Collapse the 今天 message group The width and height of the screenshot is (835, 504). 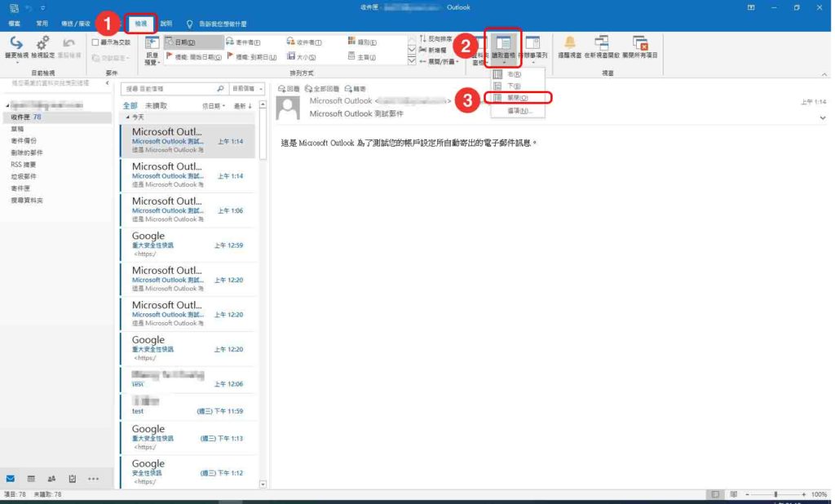coord(127,117)
